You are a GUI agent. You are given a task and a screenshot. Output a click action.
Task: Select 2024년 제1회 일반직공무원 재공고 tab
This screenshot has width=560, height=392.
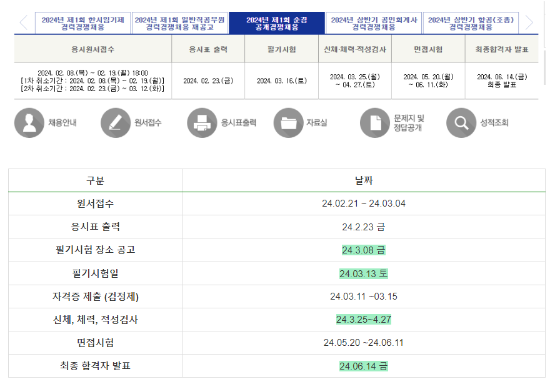pyautogui.click(x=180, y=23)
